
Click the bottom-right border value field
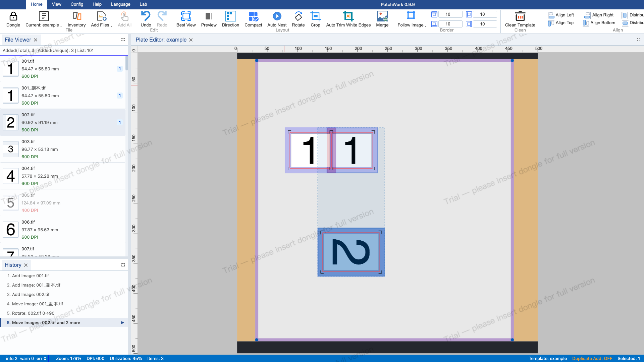coord(485,24)
